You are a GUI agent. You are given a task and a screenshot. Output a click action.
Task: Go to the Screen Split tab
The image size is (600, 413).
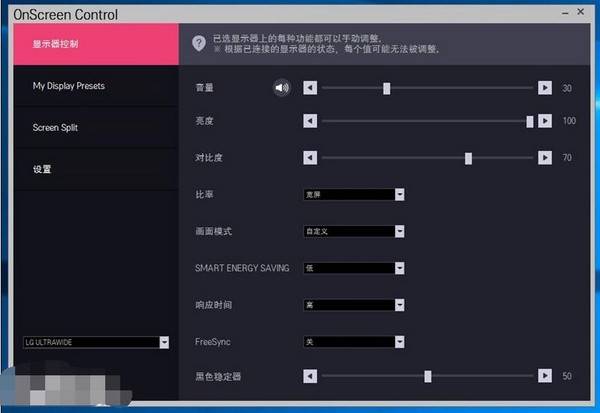coord(95,128)
